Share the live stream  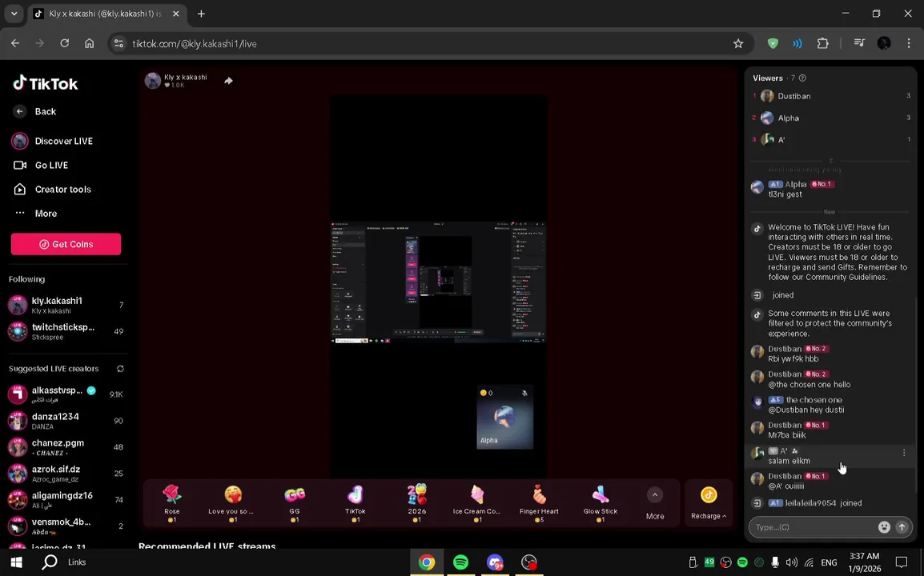(x=229, y=81)
